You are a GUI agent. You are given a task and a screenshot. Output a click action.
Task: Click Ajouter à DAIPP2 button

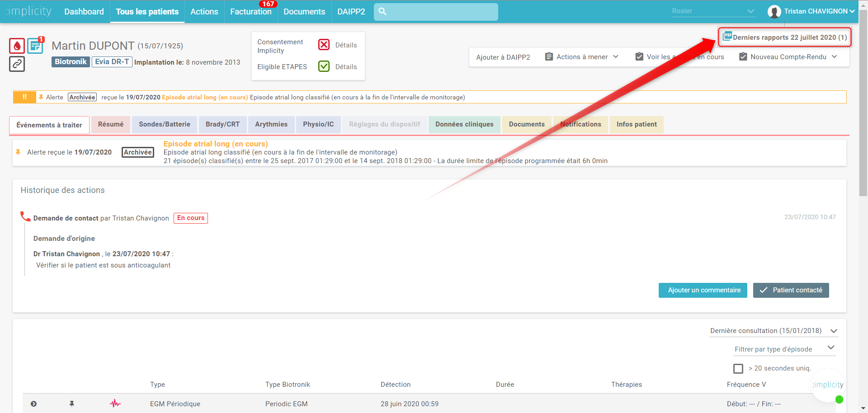503,57
